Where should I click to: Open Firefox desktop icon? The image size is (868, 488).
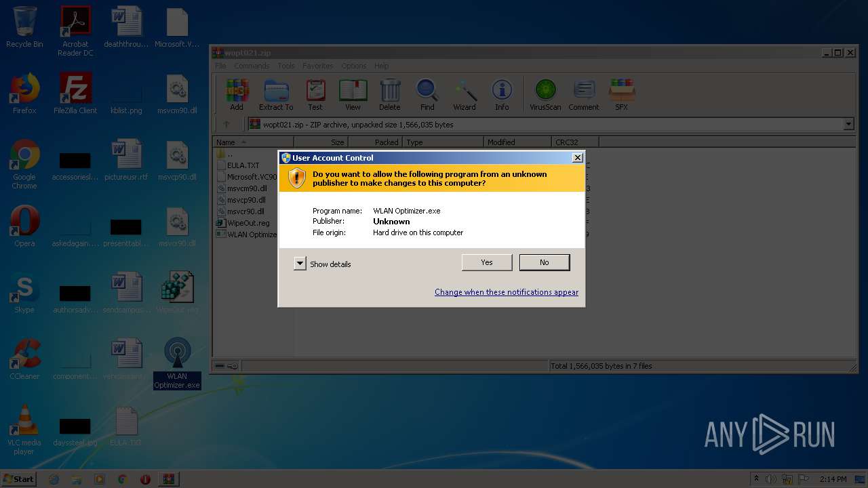[24, 94]
